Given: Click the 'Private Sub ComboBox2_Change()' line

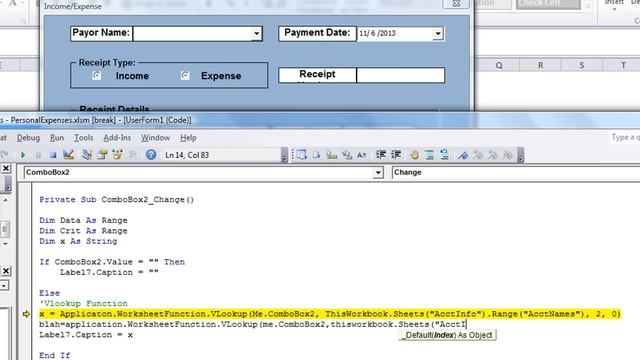Looking at the screenshot, I should tap(117, 200).
